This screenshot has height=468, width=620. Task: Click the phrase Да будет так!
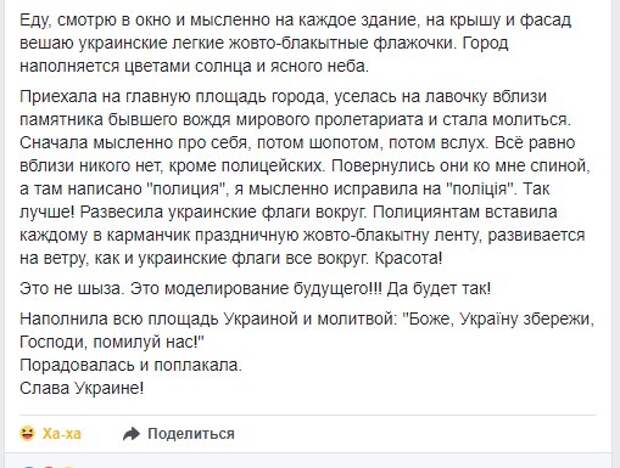(x=439, y=288)
